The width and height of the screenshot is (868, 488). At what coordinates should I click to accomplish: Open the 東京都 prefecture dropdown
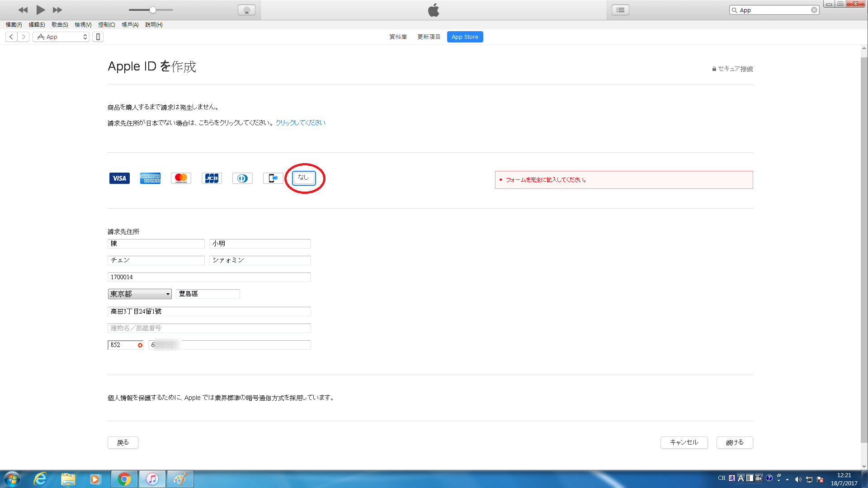tap(140, 294)
